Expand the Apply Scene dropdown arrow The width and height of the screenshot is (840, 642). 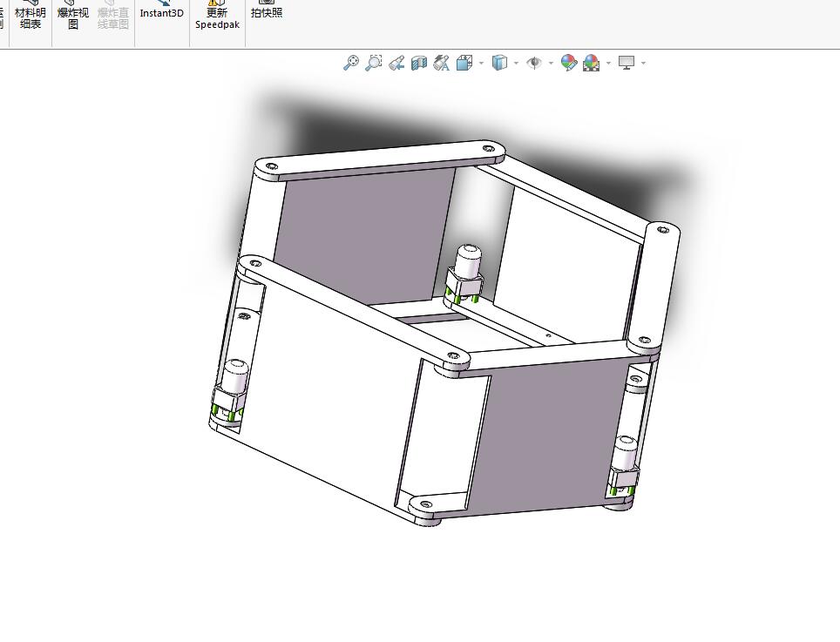click(x=607, y=63)
